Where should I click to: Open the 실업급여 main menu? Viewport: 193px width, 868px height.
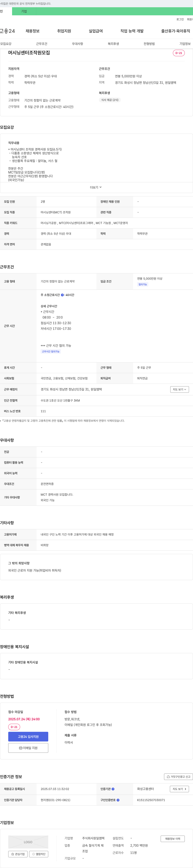coord(96,31)
